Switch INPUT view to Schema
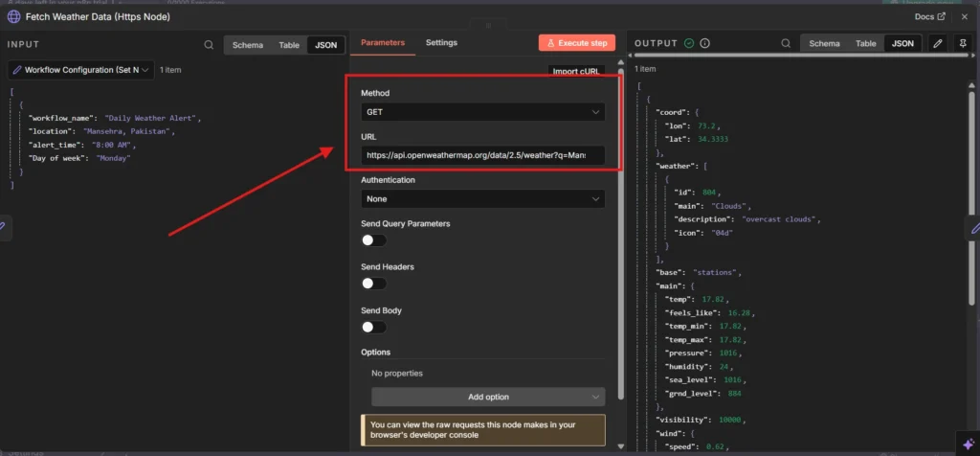Screen dimensions: 980x456 tap(248, 45)
